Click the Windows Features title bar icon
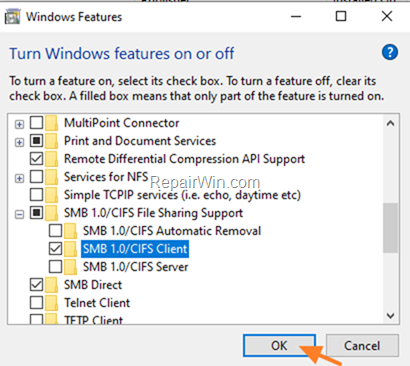 pyautogui.click(x=13, y=17)
